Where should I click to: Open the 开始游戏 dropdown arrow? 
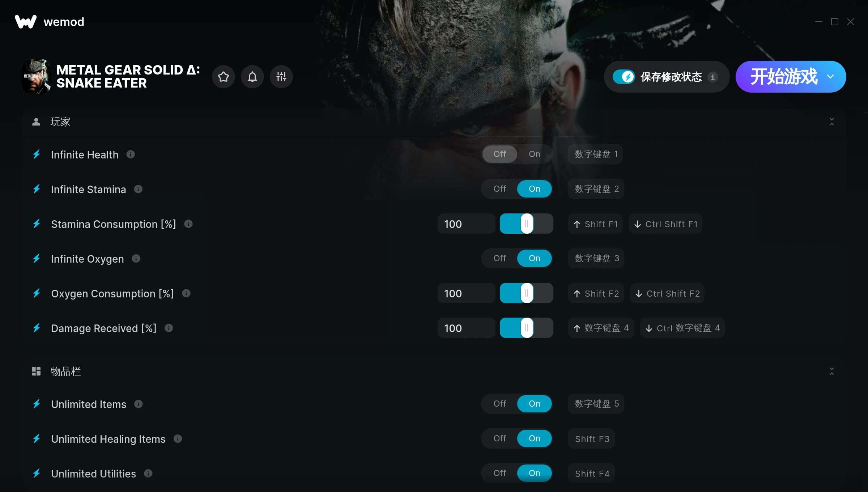830,77
